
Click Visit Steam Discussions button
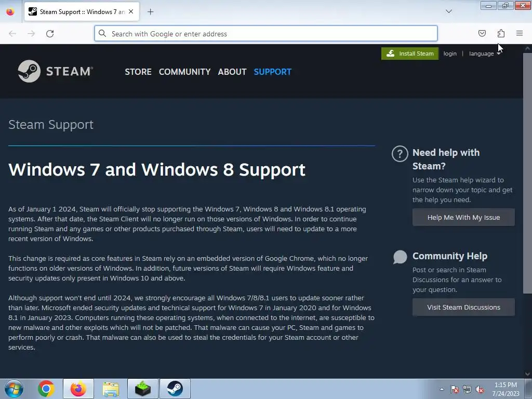tap(463, 308)
